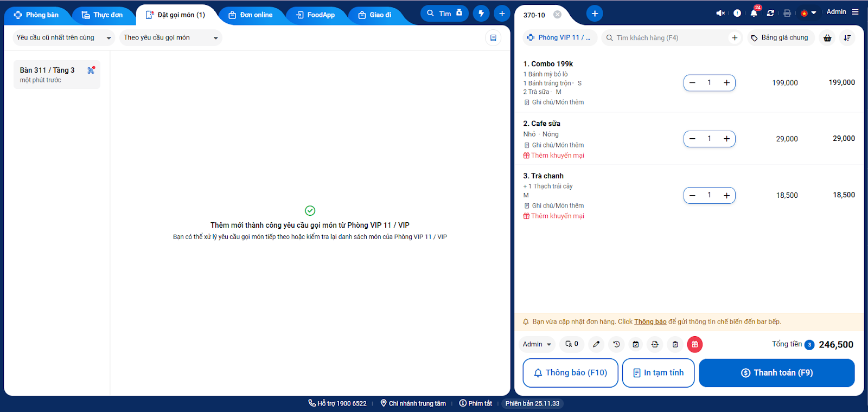The width and height of the screenshot is (868, 412).
Task: Open the order history clock icon
Action: click(616, 344)
